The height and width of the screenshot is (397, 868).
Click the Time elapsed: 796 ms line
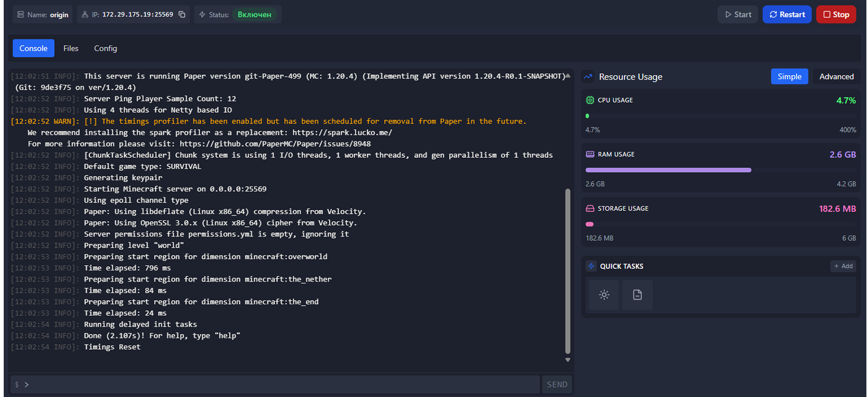[x=127, y=268]
